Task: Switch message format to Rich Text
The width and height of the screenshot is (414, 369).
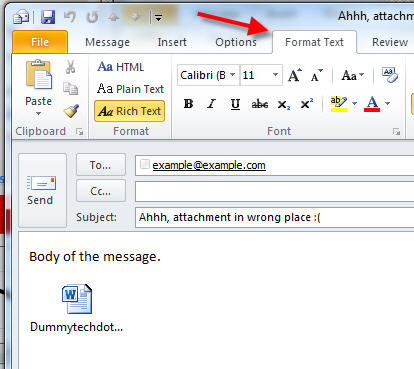Action: [x=129, y=111]
